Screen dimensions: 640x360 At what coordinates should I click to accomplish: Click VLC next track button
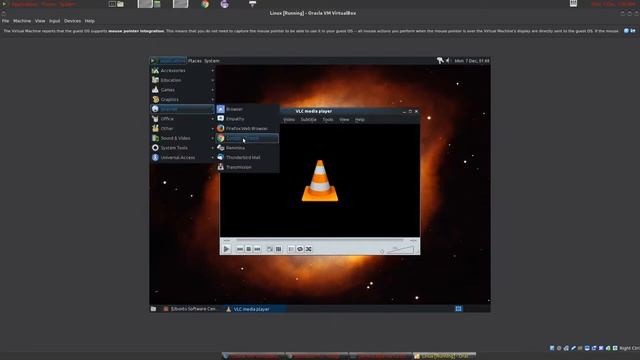[257, 249]
